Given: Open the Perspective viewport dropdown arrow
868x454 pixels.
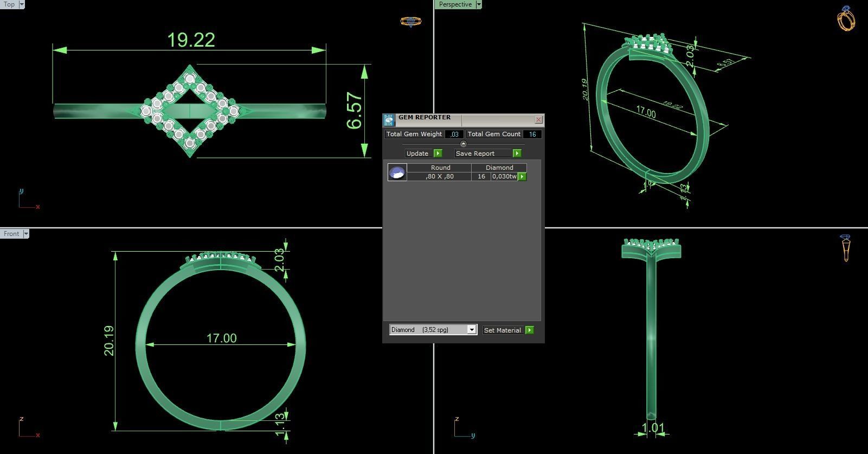Looking at the screenshot, I should coord(478,4).
